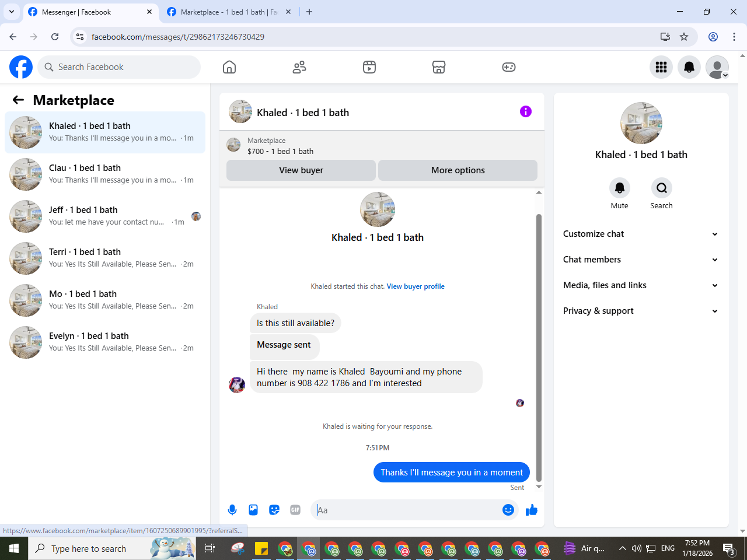Viewport: 747px width, 560px height.
Task: Click the $700 - 1 bed 1 bath listing
Action: point(280,151)
